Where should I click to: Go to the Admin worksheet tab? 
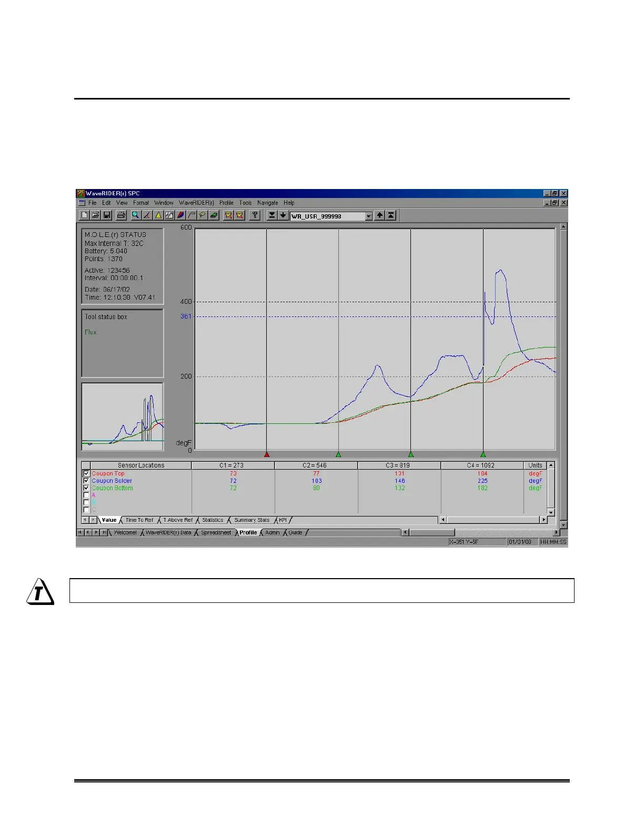tap(273, 533)
